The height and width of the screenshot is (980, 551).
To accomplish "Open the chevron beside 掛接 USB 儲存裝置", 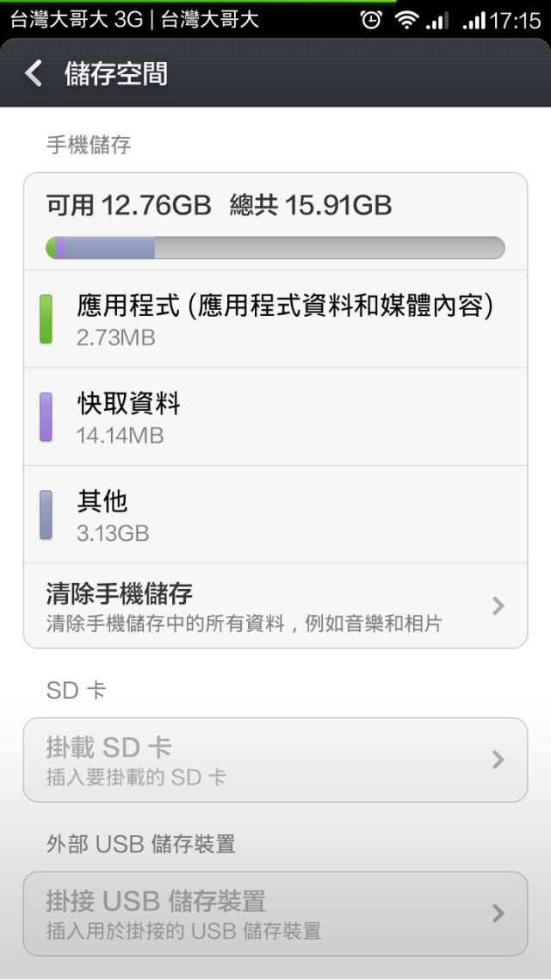I will [498, 913].
